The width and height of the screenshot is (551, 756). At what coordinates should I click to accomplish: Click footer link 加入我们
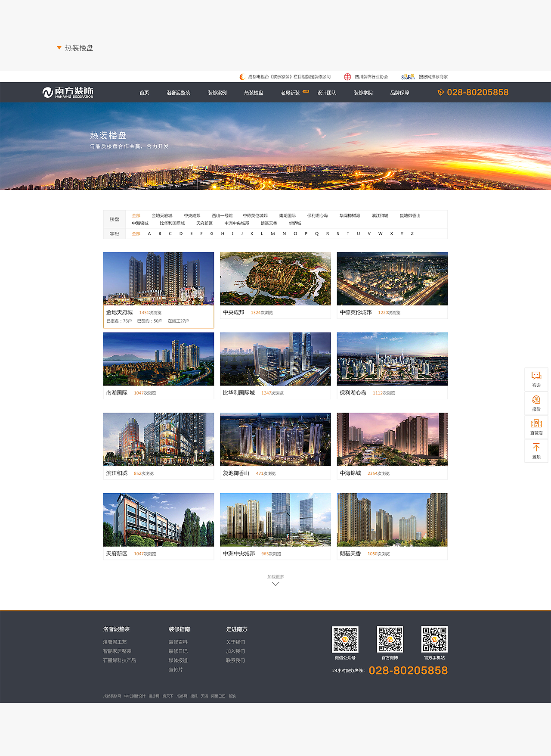point(235,651)
